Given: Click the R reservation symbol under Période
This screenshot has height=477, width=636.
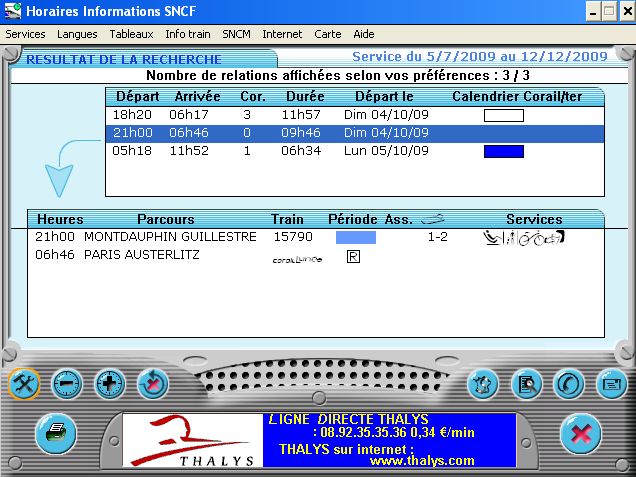Looking at the screenshot, I should click(x=352, y=256).
